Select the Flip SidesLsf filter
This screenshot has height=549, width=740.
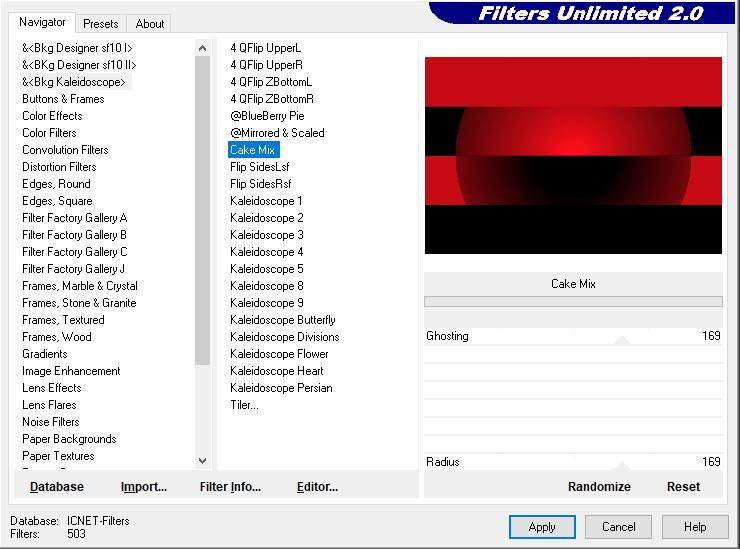[260, 167]
